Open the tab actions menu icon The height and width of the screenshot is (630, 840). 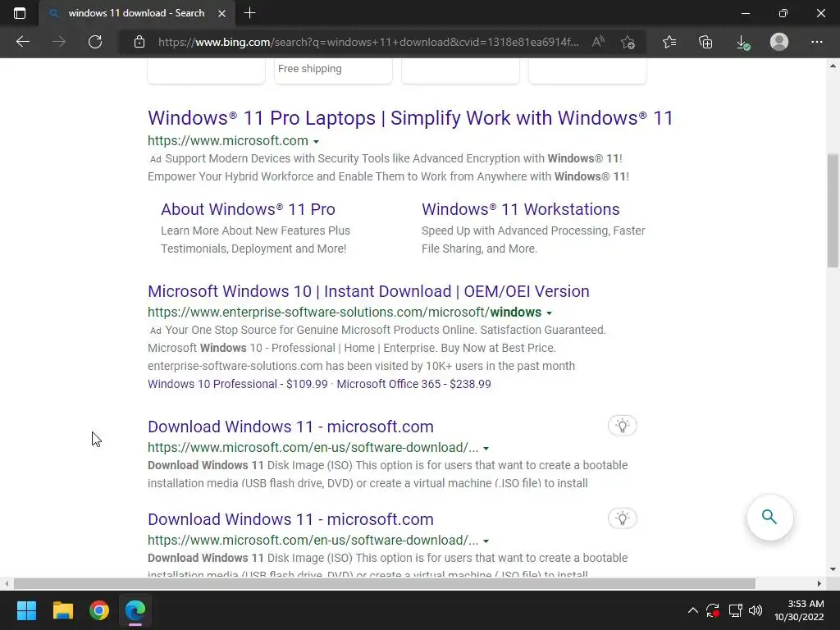[x=20, y=13]
